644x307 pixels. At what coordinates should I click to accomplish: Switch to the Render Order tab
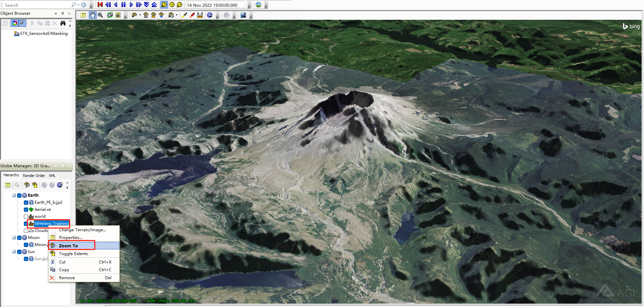(34, 176)
